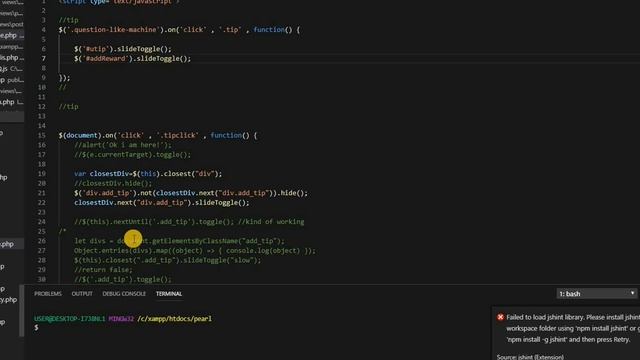Click 'var closestDiv' declaration on line 19
This screenshot has height=360, width=640.
point(101,174)
